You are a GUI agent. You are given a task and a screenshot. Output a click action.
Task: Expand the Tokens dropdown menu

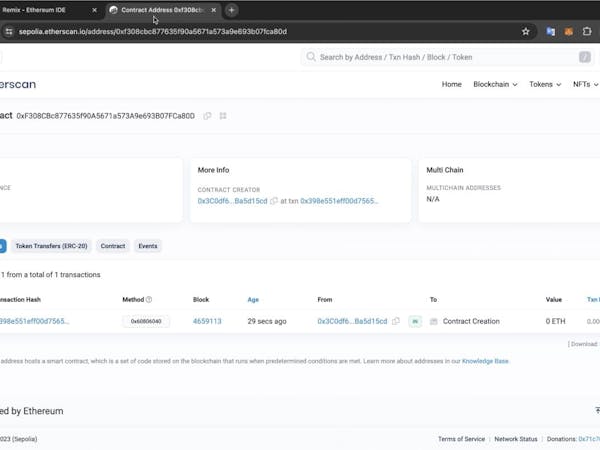click(545, 84)
